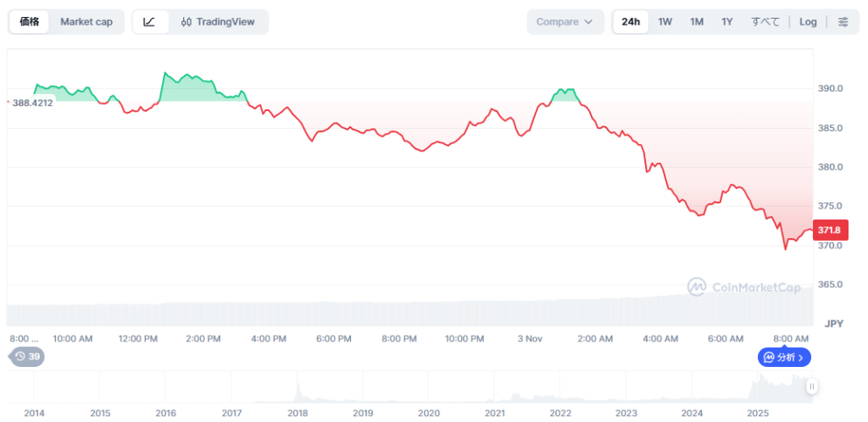Choose the 1M time range
The height and width of the screenshot is (422, 868).
pos(696,22)
